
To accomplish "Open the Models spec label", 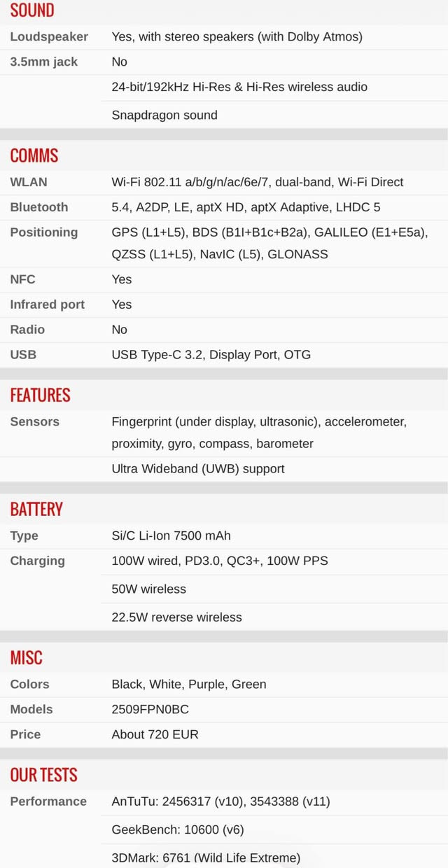I will (31, 709).
